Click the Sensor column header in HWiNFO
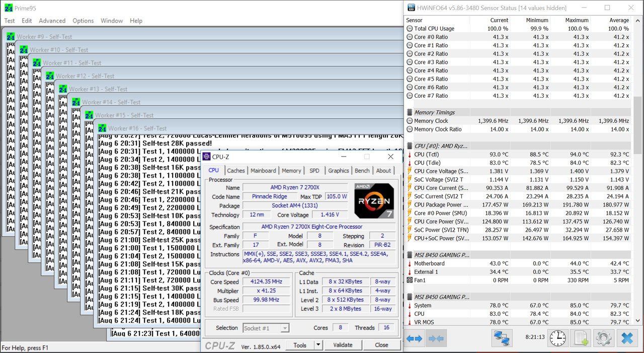The image size is (644, 353). (x=437, y=20)
